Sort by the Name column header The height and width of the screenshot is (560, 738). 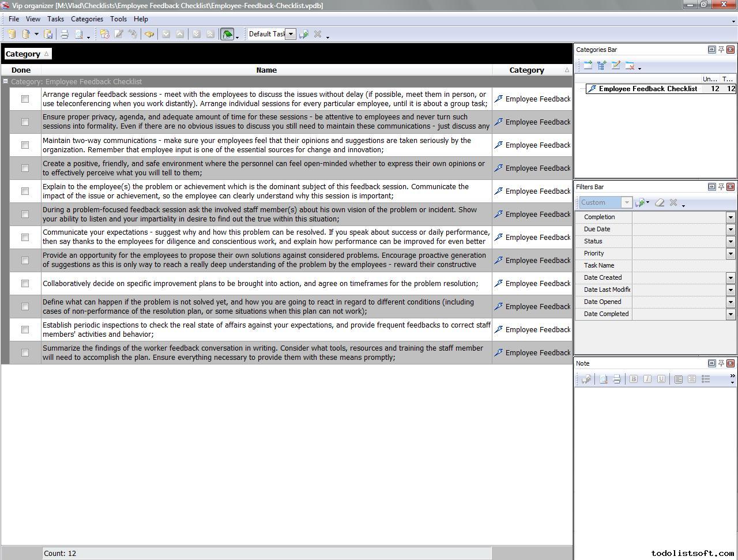click(x=266, y=70)
